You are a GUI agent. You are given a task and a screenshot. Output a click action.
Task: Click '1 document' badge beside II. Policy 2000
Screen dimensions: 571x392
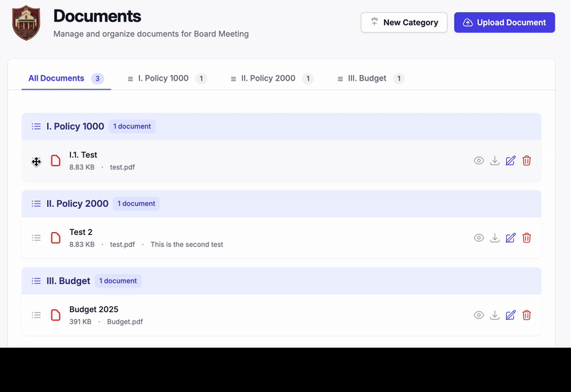pyautogui.click(x=136, y=203)
